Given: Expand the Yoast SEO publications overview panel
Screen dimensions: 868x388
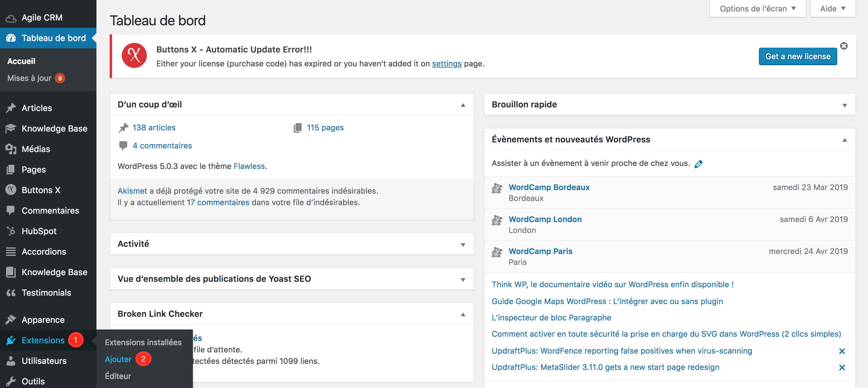Looking at the screenshot, I should [463, 280].
